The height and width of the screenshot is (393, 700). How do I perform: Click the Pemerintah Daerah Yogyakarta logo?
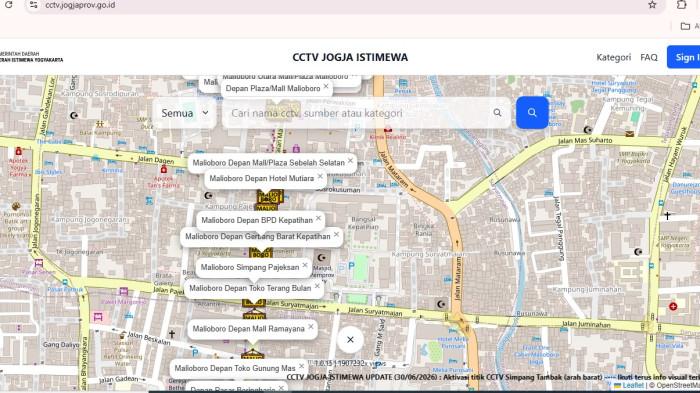point(31,57)
